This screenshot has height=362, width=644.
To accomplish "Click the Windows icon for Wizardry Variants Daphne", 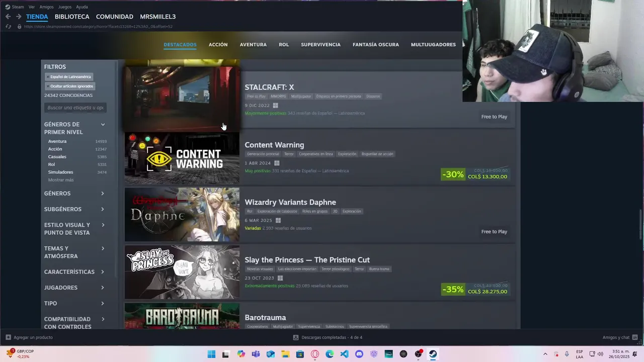I will pyautogui.click(x=278, y=220).
